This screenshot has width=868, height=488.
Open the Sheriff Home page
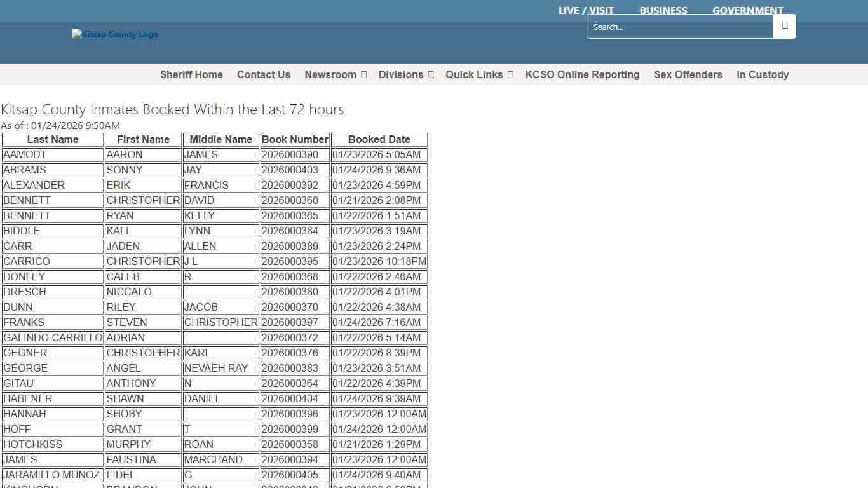pyautogui.click(x=191, y=74)
